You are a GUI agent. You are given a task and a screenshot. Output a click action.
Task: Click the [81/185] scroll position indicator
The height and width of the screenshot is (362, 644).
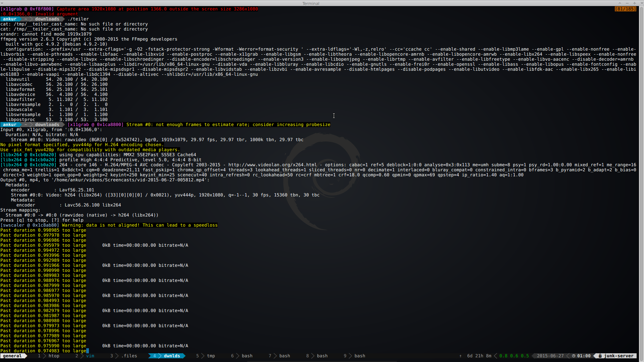pos(626,9)
